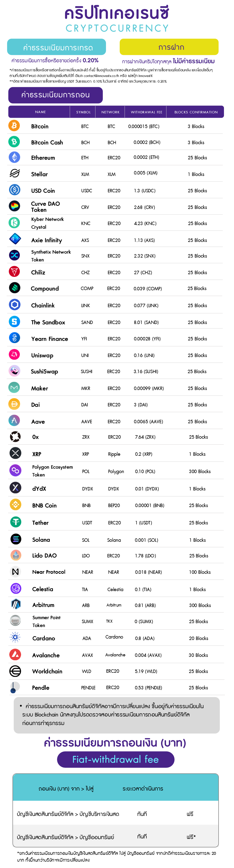Click the green Tether icon

15,522
